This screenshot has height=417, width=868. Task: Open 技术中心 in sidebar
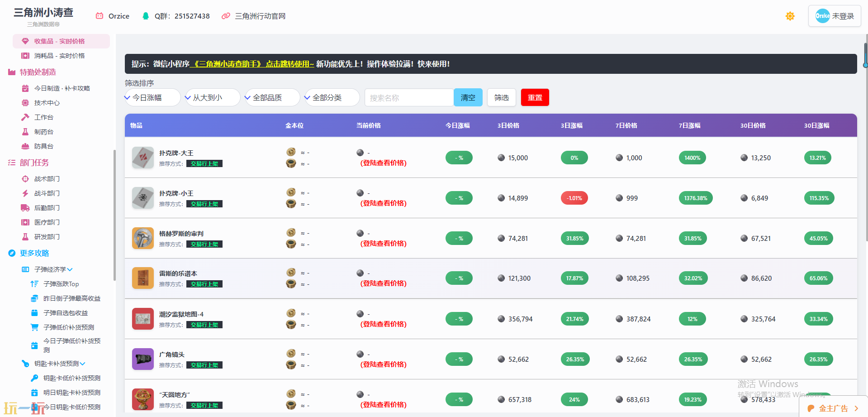click(x=47, y=103)
